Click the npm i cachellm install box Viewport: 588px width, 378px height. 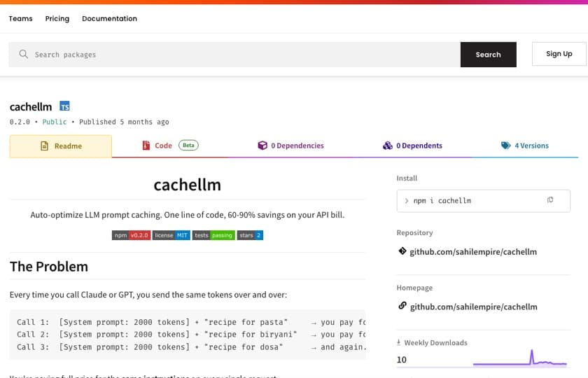point(484,201)
